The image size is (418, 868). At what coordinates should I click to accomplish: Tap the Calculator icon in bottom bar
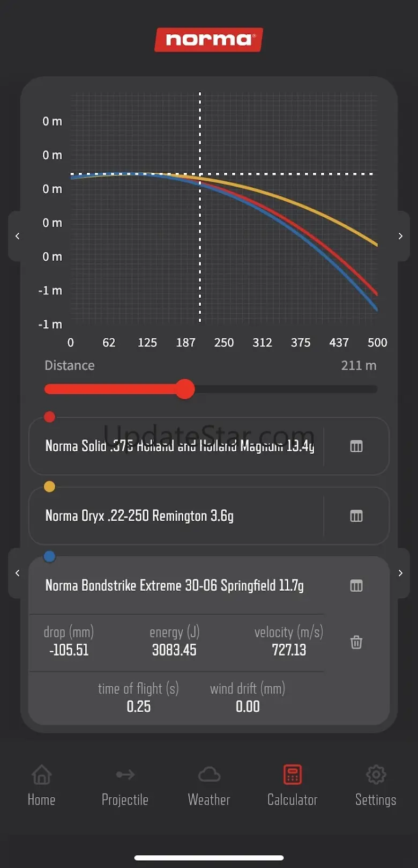pos(293,775)
